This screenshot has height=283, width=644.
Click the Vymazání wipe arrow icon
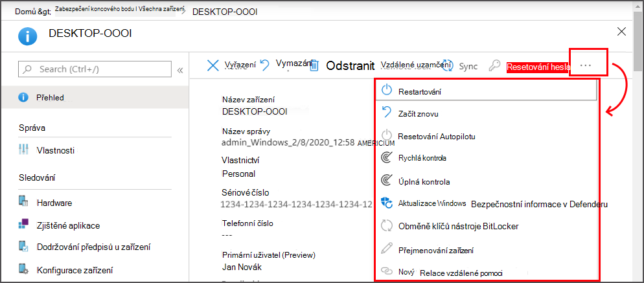(x=265, y=65)
